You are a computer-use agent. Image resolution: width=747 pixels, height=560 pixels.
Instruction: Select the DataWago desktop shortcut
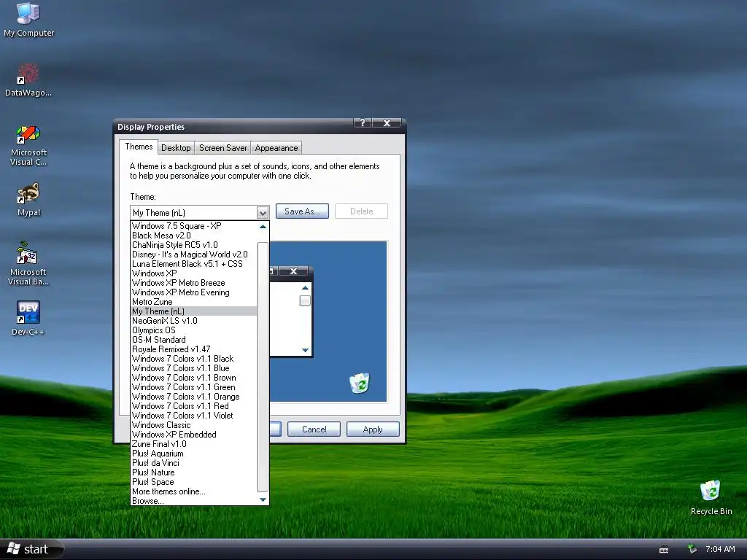pyautogui.click(x=28, y=80)
